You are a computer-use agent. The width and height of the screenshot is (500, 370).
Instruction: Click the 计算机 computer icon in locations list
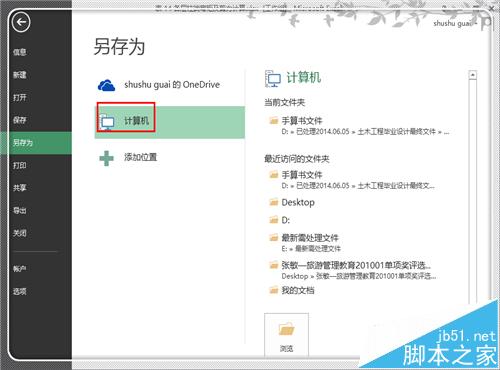click(107, 122)
